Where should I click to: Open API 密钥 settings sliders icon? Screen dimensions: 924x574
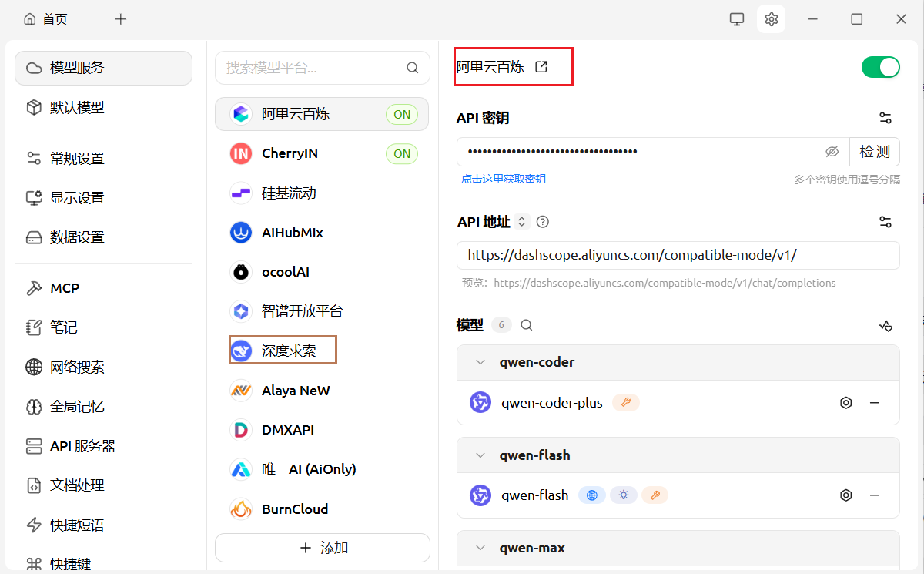point(885,118)
